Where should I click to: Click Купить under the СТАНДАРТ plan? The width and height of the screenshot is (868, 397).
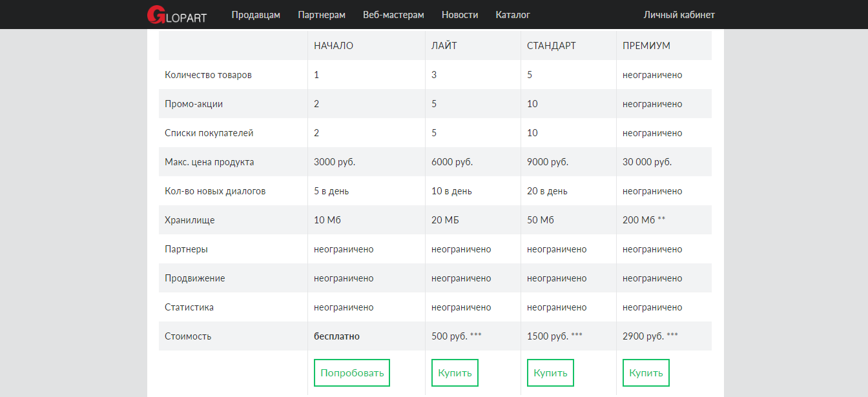(x=550, y=372)
